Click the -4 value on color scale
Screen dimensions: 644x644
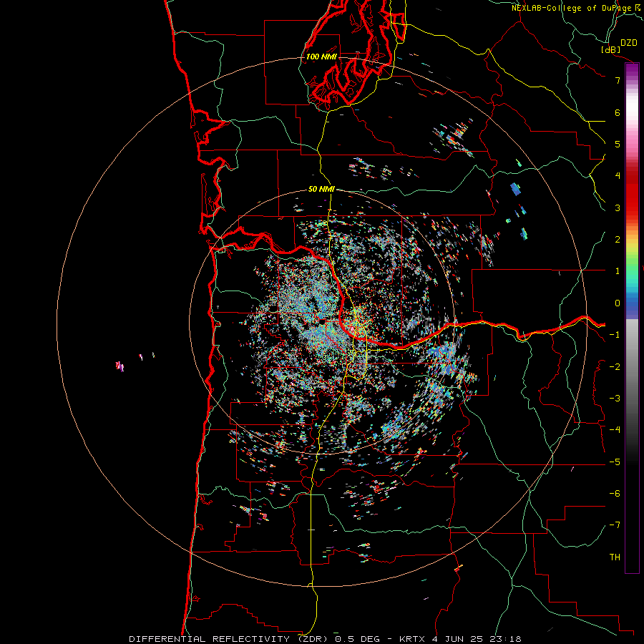(x=615, y=430)
